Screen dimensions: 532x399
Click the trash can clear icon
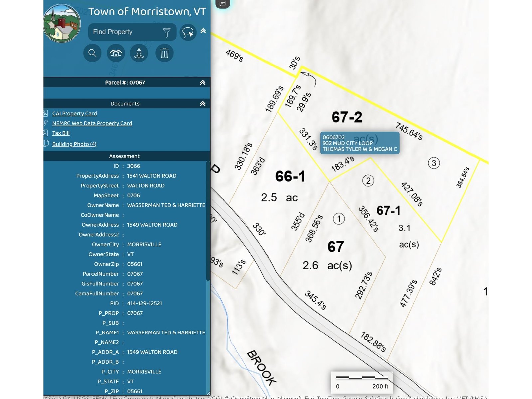(x=164, y=53)
